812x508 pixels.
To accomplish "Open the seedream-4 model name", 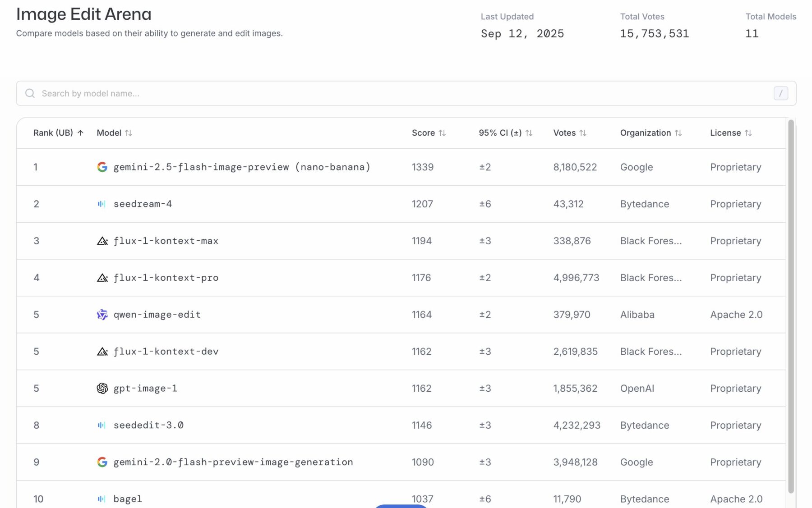I will (x=143, y=204).
